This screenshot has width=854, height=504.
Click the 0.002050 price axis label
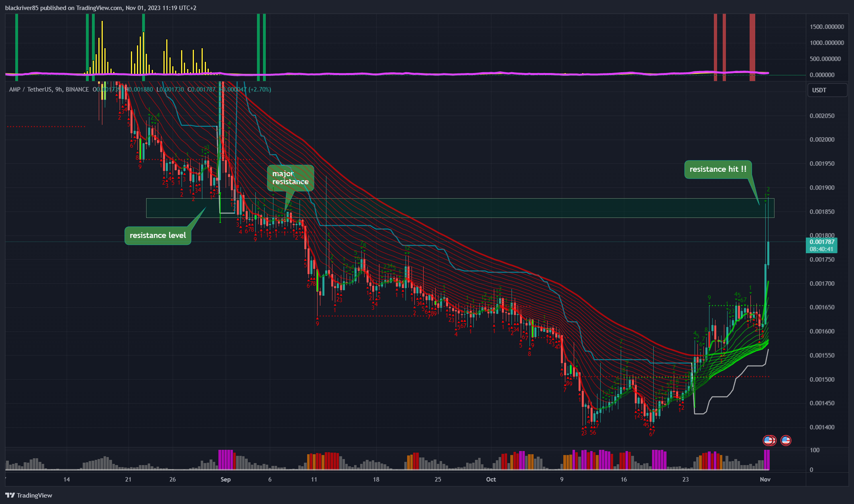[822, 116]
